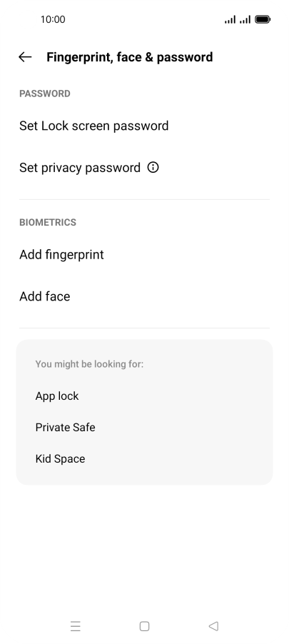Select Add face option
The height and width of the screenshot is (644, 289).
click(x=144, y=296)
